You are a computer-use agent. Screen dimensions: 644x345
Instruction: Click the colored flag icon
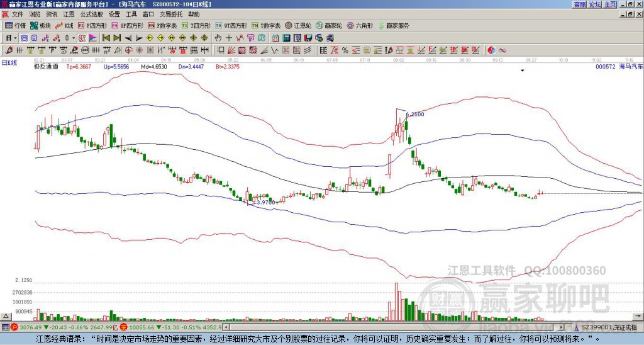click(x=93, y=38)
